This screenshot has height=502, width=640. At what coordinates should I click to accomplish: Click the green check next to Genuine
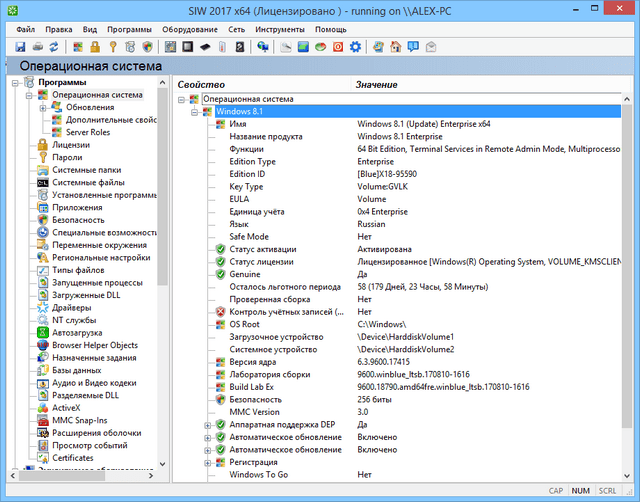(x=220, y=273)
